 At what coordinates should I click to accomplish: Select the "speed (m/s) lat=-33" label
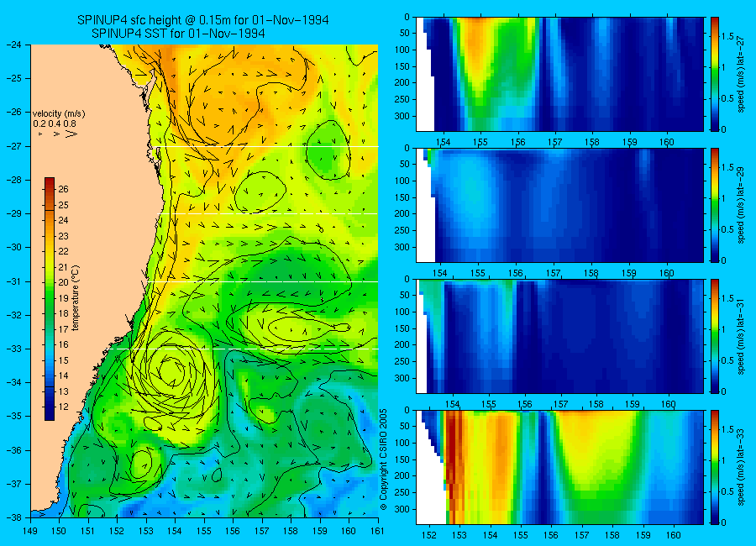click(x=741, y=467)
